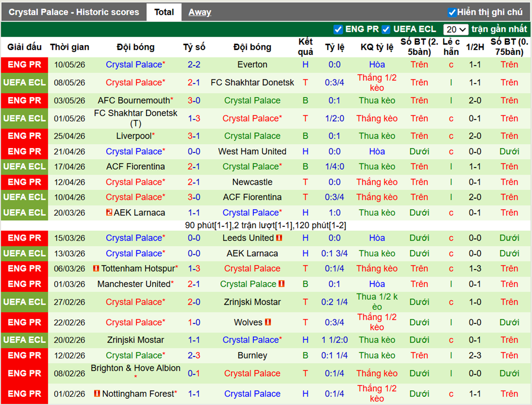
Task: Click the UEFA ECL league badge for 08/05/26
Action: tap(24, 82)
